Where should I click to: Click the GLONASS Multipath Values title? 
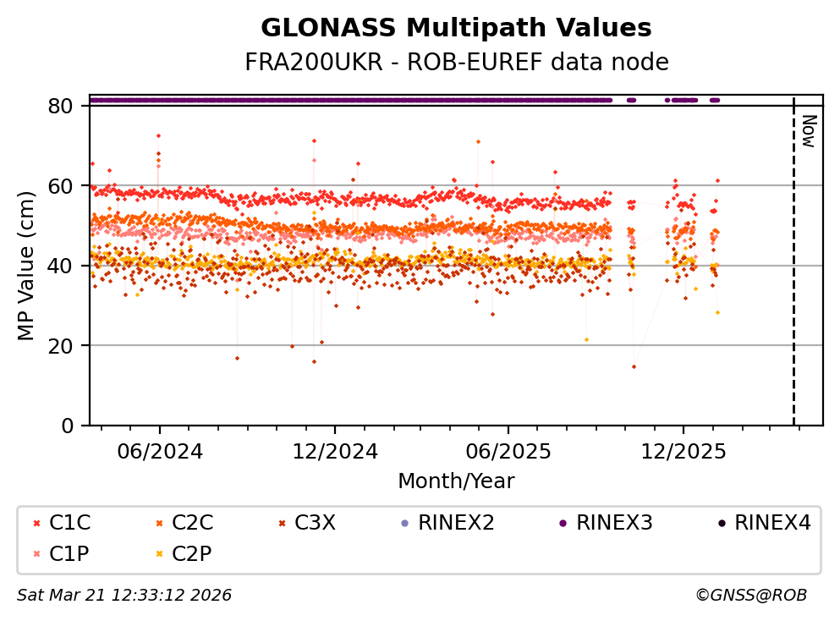(x=456, y=28)
